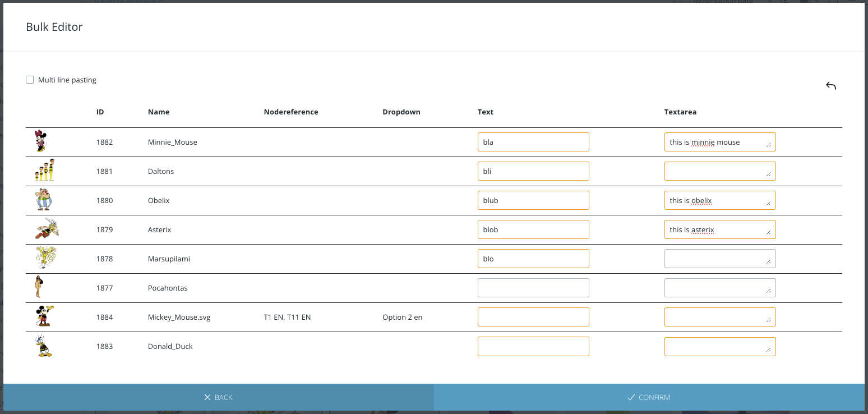868x414 pixels.
Task: Click the ID column header
Action: click(100, 112)
